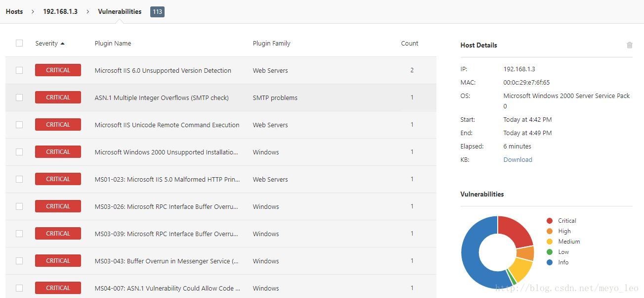Viewport: 644px width, 298px height.
Task: Sort by the Severity column header label
Action: 46,43
